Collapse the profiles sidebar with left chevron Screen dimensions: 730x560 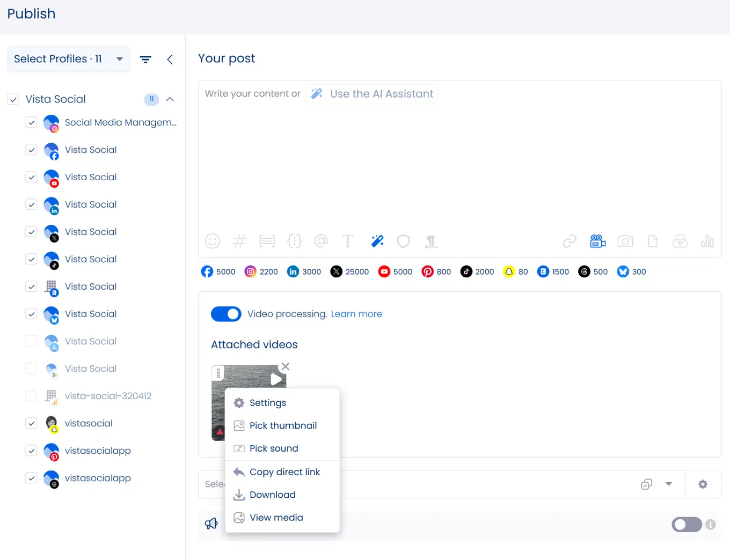170,60
